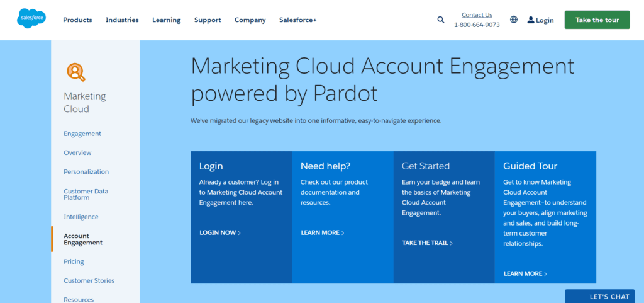Click the orange Marketing Cloud magnifier icon
The height and width of the screenshot is (303, 644).
[x=76, y=72]
